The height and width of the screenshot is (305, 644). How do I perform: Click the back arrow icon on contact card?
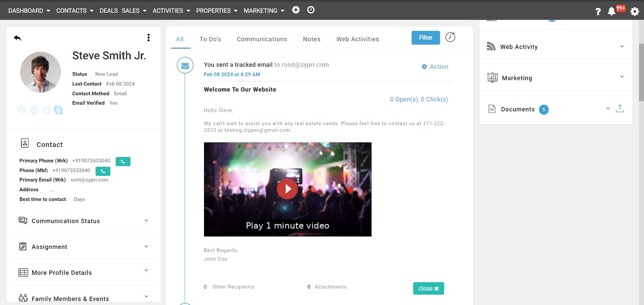pos(17,38)
